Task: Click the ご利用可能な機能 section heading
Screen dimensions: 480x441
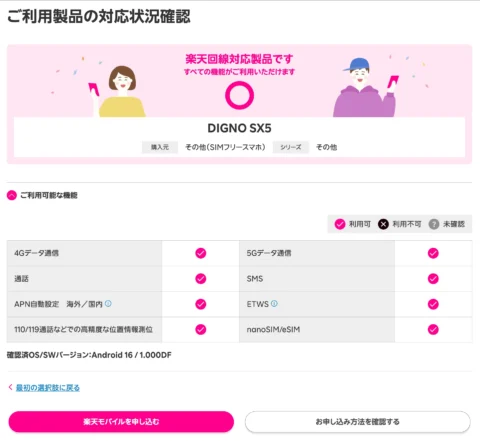Action: 49,195
